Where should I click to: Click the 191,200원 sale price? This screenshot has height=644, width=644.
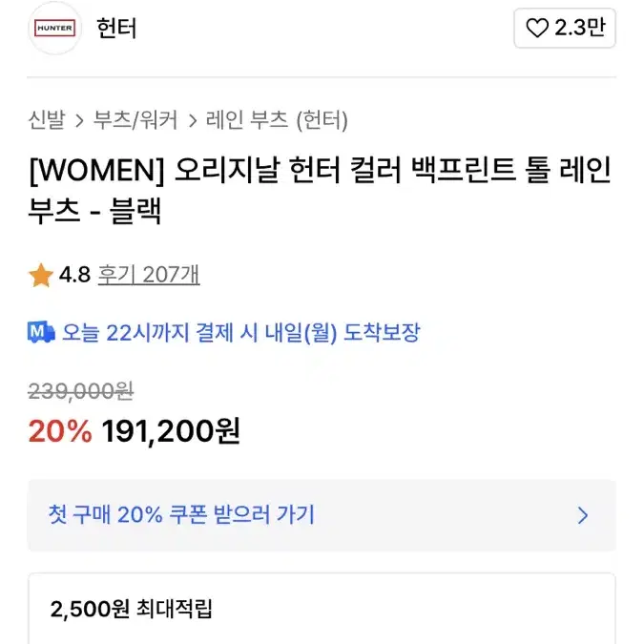[172, 431]
